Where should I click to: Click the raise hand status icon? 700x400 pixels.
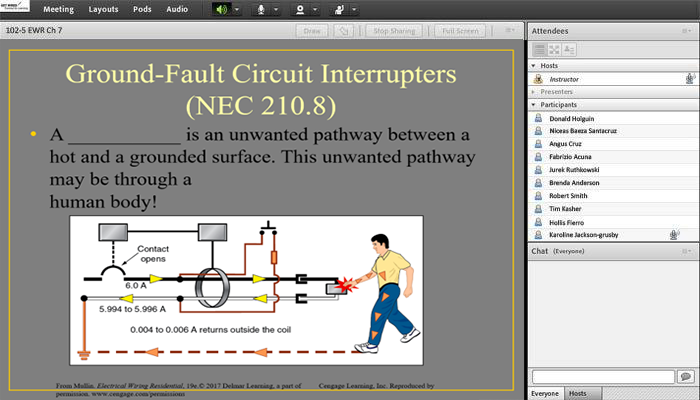(337, 9)
